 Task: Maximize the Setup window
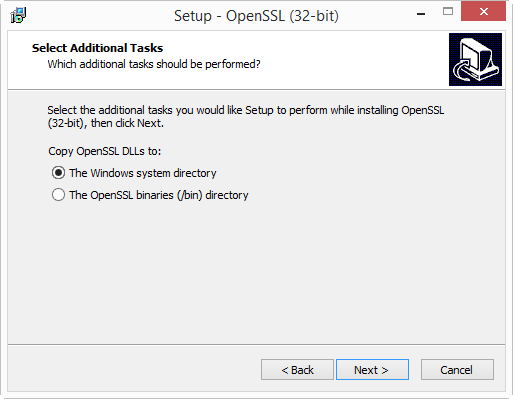448,12
